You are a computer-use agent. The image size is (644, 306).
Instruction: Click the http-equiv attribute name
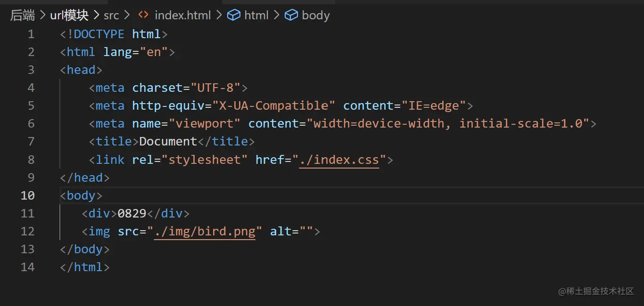click(x=168, y=106)
